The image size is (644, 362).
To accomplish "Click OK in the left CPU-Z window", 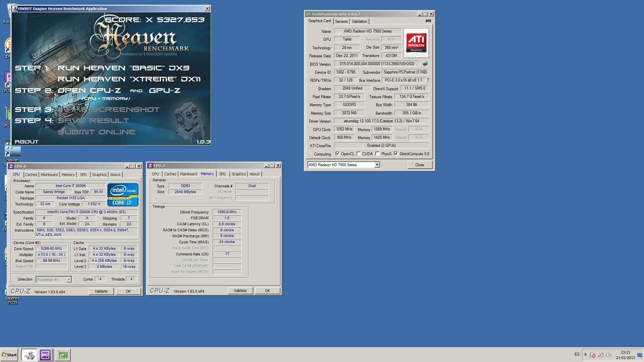I will pos(128,291).
